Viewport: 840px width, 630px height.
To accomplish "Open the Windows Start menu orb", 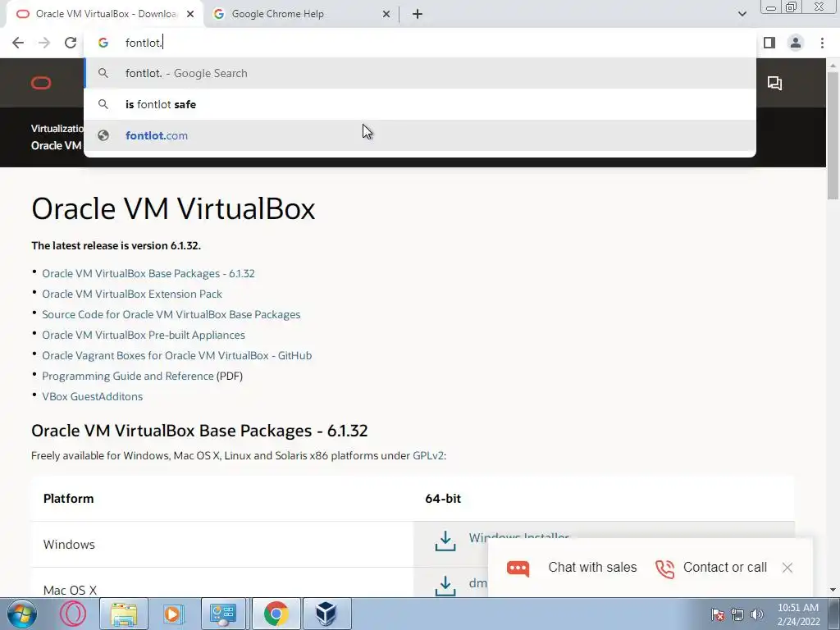I will point(22,614).
